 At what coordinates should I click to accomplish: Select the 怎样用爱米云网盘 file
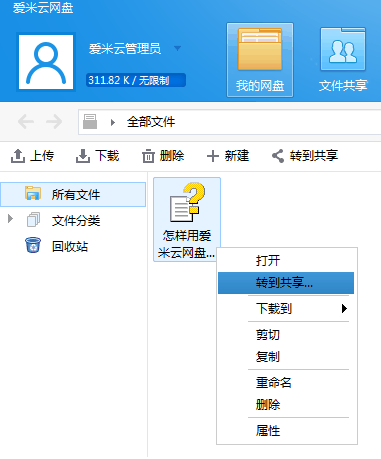point(187,219)
